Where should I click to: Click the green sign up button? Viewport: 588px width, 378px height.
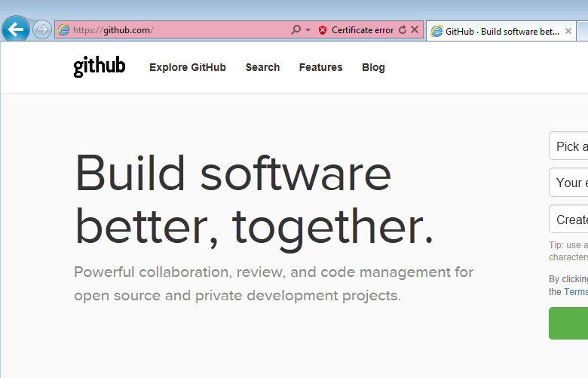(x=568, y=323)
